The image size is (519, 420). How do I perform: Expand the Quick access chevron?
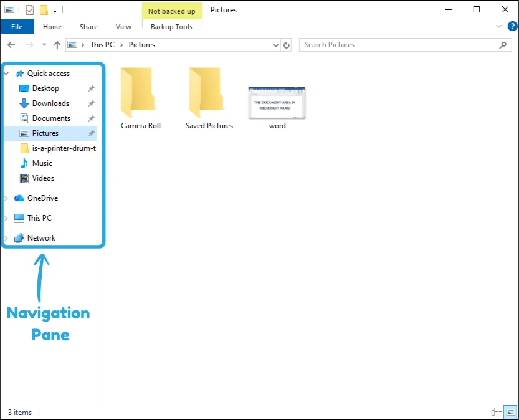[x=6, y=73]
